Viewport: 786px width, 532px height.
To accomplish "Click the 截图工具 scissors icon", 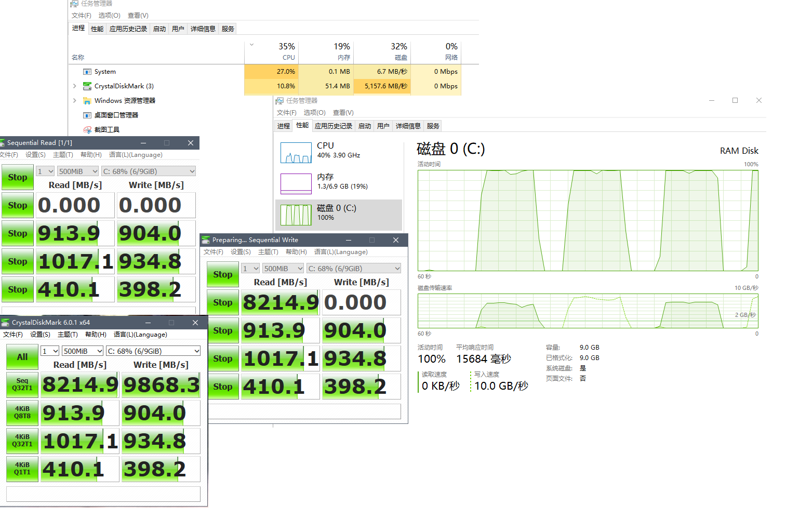I will (x=87, y=130).
